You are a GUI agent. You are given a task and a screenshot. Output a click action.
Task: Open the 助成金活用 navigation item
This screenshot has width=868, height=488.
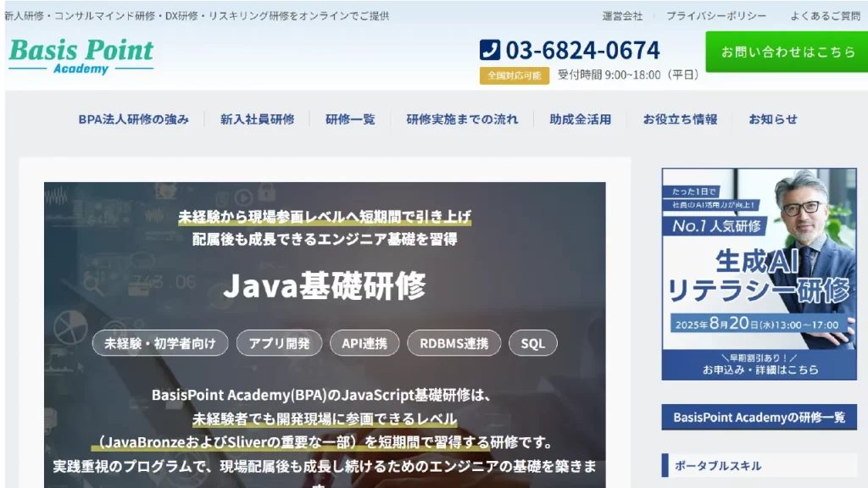click(x=580, y=119)
